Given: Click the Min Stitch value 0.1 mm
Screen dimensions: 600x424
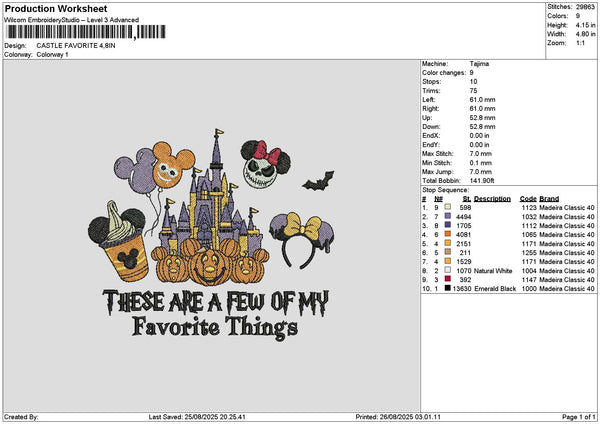Looking at the screenshot, I should coord(481,163).
